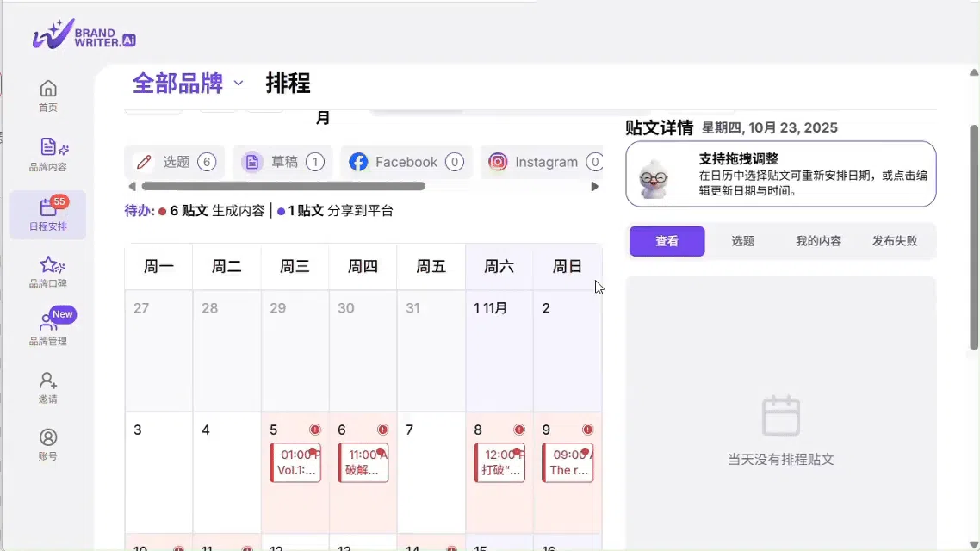Viewport: 980px width, 551px height.
Task: Expand filters using the right arrow chevron
Action: (x=594, y=185)
